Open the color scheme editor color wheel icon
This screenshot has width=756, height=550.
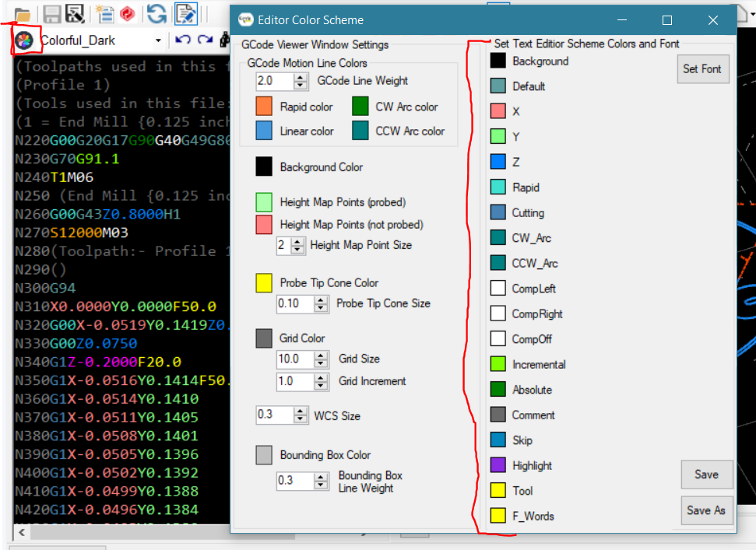[x=24, y=40]
